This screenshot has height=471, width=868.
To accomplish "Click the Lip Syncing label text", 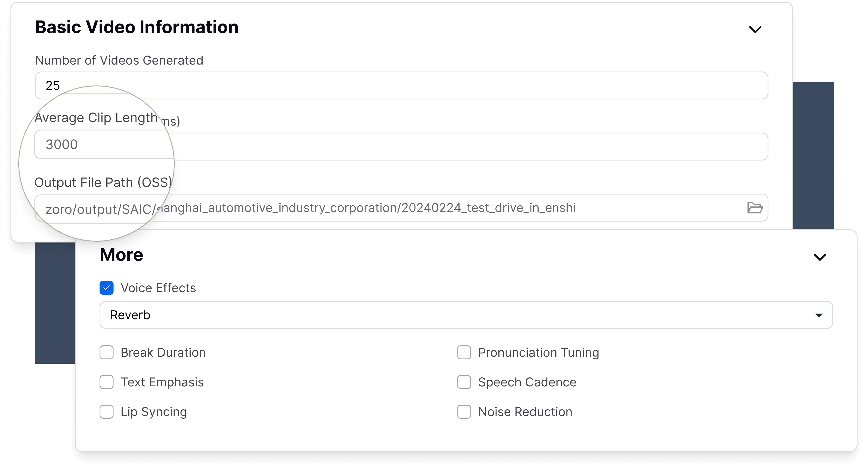I will click(x=154, y=412).
